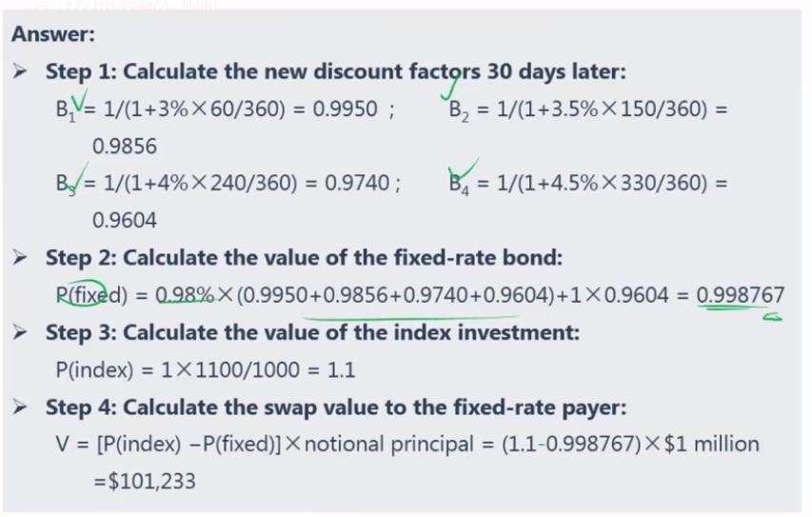This screenshot has height=517, width=812.
Task: Click the underlined 0.98% coupon value
Action: 185,295
